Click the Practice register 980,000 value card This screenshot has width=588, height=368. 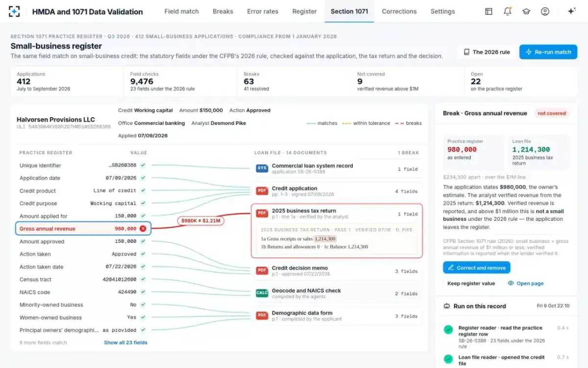473,153
